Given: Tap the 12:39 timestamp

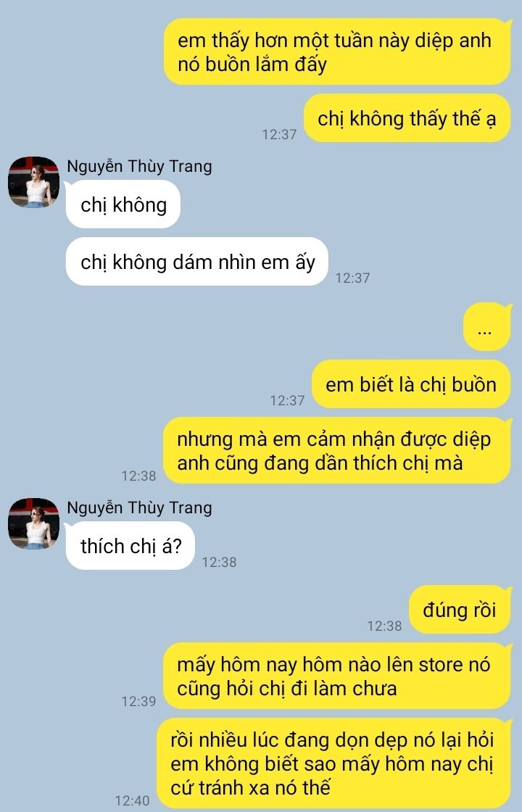Looking at the screenshot, I should [138, 701].
